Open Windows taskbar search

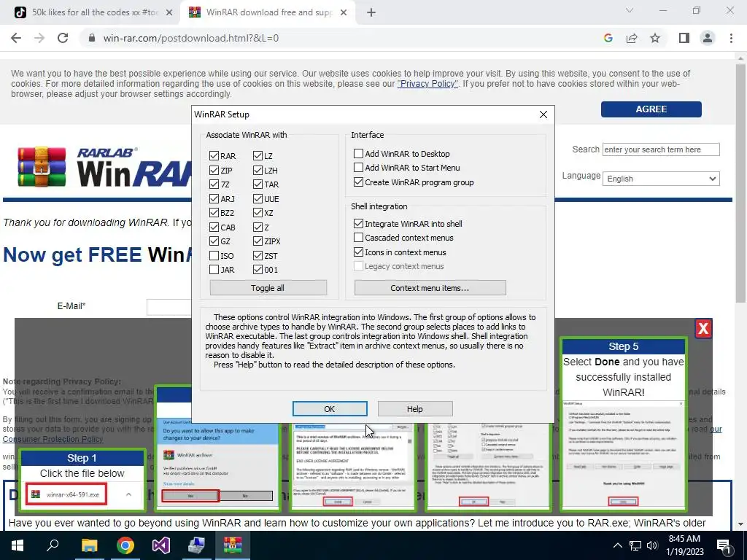click(53, 545)
